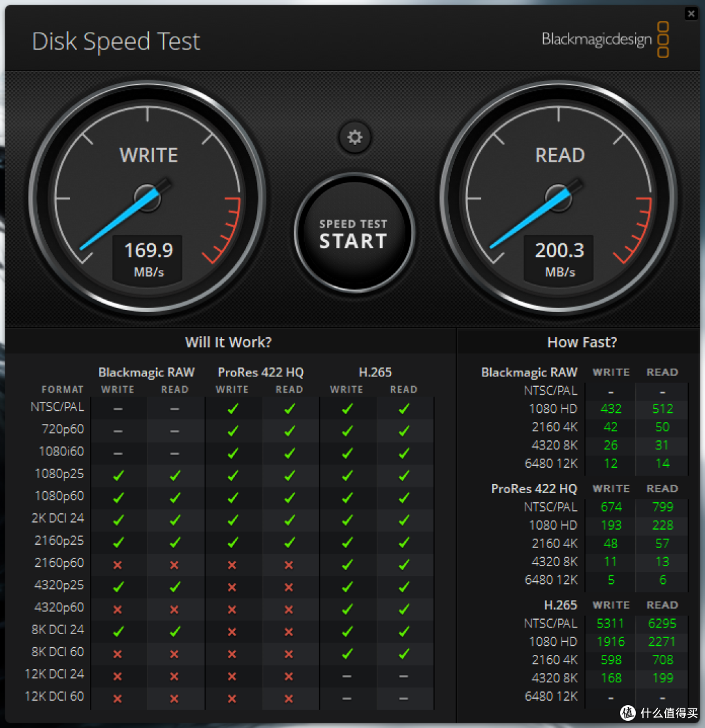This screenshot has height=728, width=705.
Task: Click Blackmagic RAW WRITE checkmark for 1080p25
Action: point(119,475)
